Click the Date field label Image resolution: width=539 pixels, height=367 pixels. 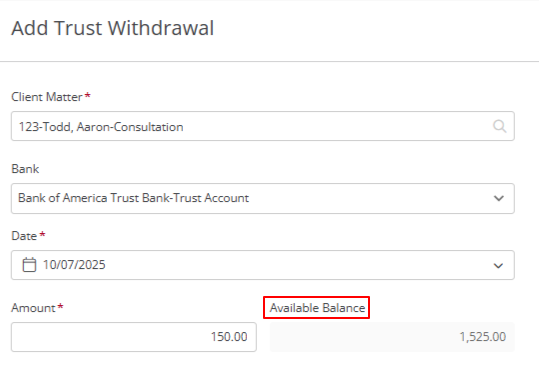24,236
